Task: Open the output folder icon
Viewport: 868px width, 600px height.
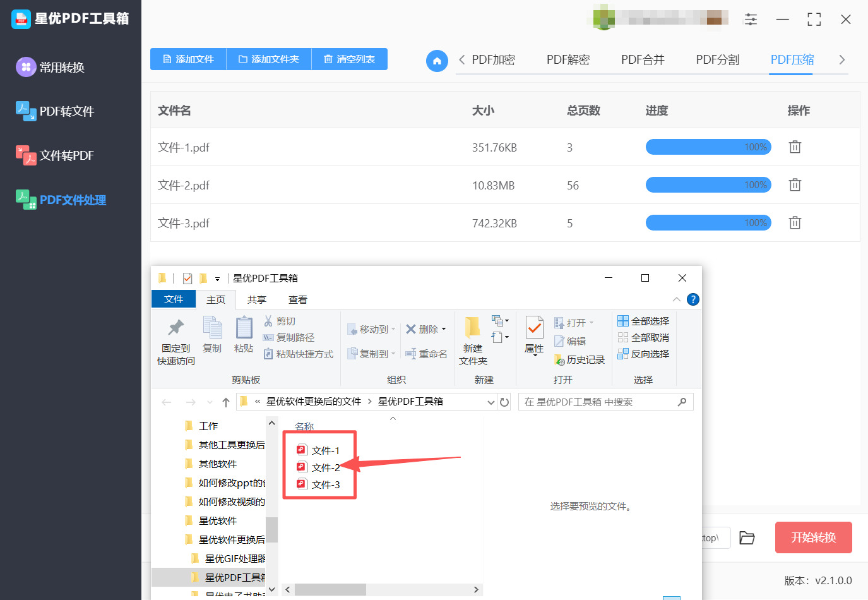Action: click(747, 537)
